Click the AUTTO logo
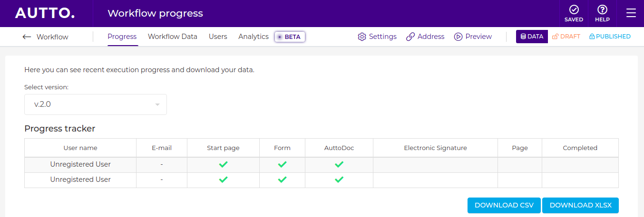The image size is (644, 217). [x=45, y=13]
